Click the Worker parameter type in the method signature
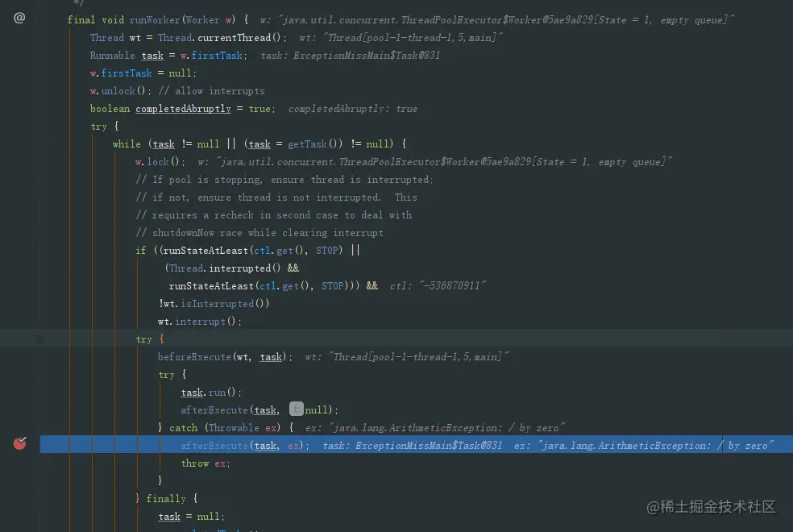Screen dimensions: 793x532 (x=201, y=20)
